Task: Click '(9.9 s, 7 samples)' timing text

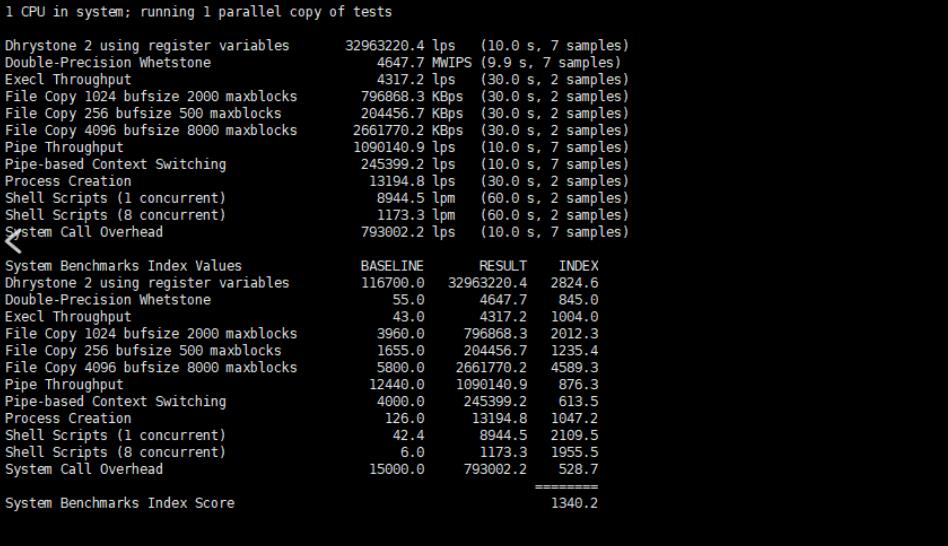Action: (550, 63)
